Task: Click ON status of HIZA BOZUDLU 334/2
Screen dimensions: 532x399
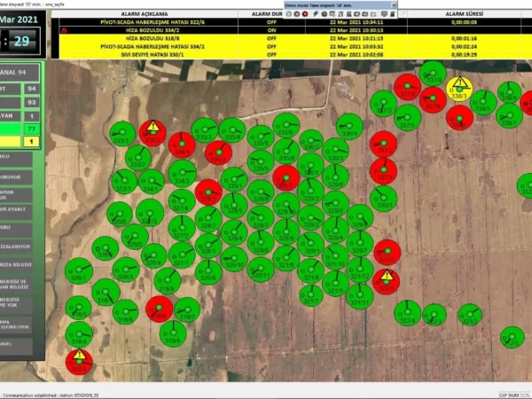Action: point(271,29)
